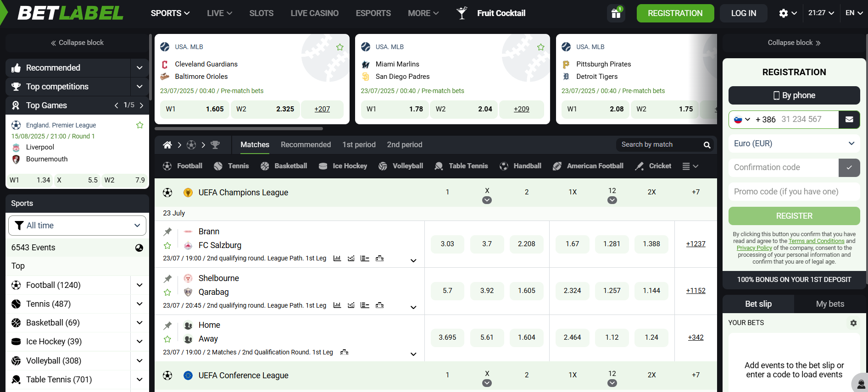
Task: Click the green REGISTER button
Action: point(794,216)
